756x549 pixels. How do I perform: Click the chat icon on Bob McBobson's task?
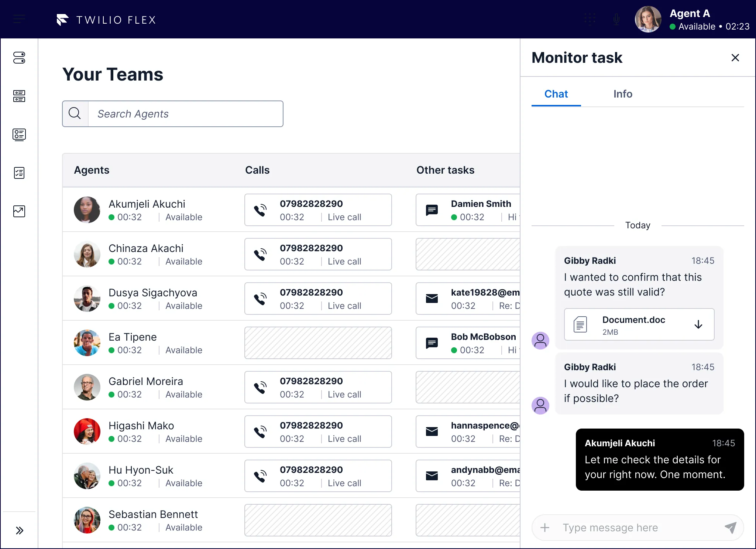[x=432, y=343]
